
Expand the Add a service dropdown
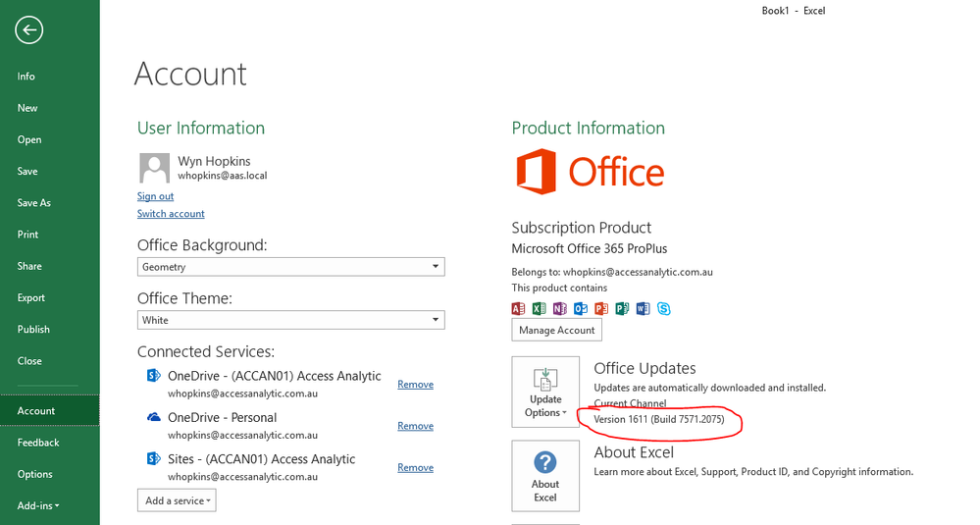click(x=177, y=500)
